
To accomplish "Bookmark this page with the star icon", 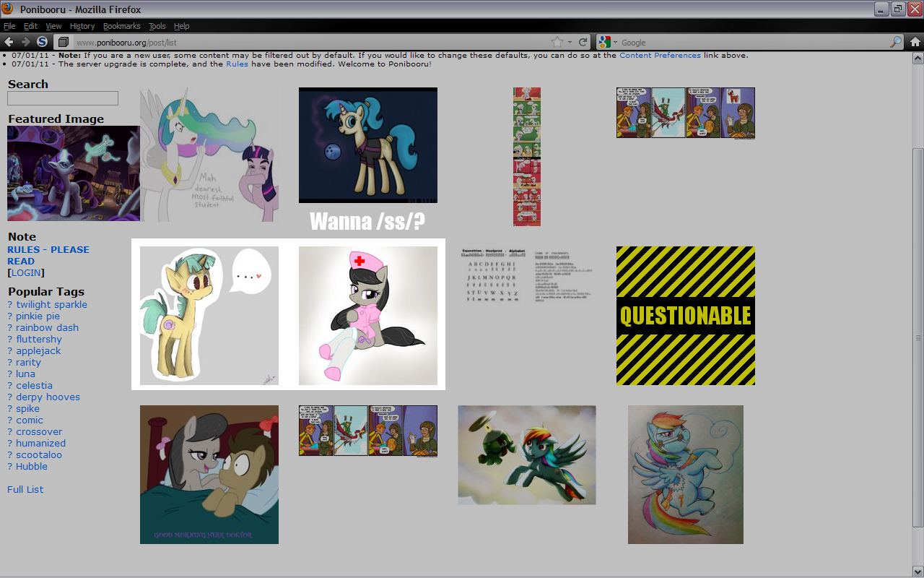I will coord(557,42).
